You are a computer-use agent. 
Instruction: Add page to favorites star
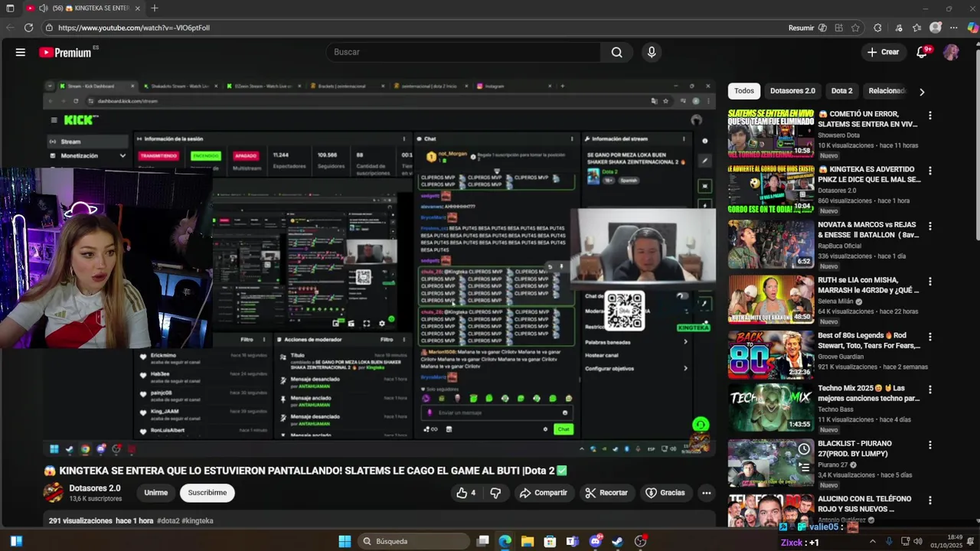click(855, 28)
